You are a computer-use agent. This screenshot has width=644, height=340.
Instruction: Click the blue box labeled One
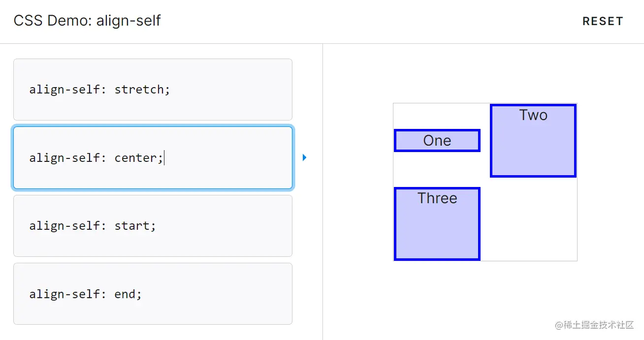(437, 141)
